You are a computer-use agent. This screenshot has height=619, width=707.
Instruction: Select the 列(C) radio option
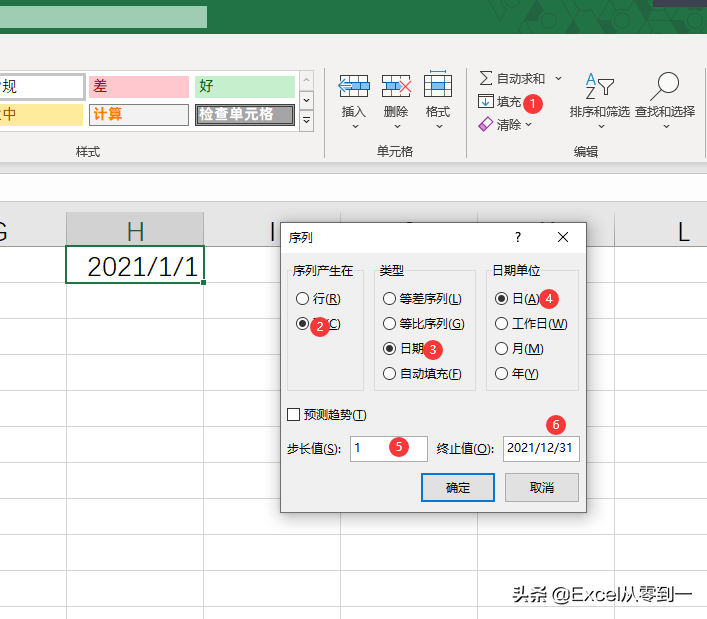[303, 324]
